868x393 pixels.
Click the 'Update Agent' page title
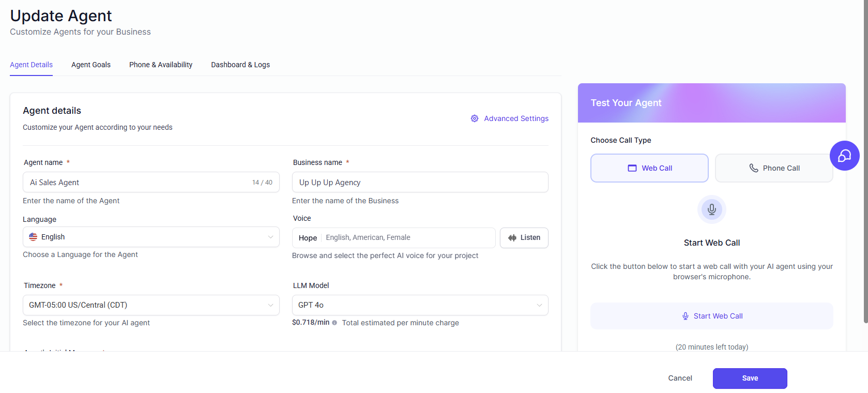61,16
